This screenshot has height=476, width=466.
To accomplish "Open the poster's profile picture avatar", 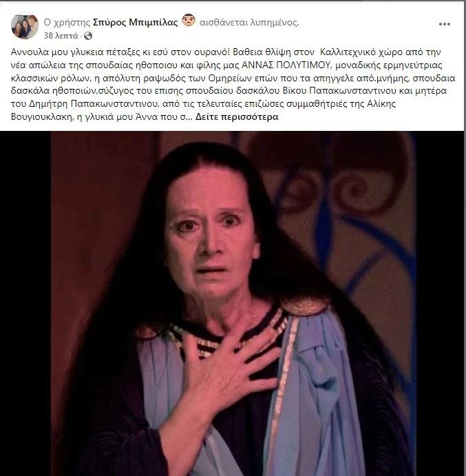I will (25, 25).
